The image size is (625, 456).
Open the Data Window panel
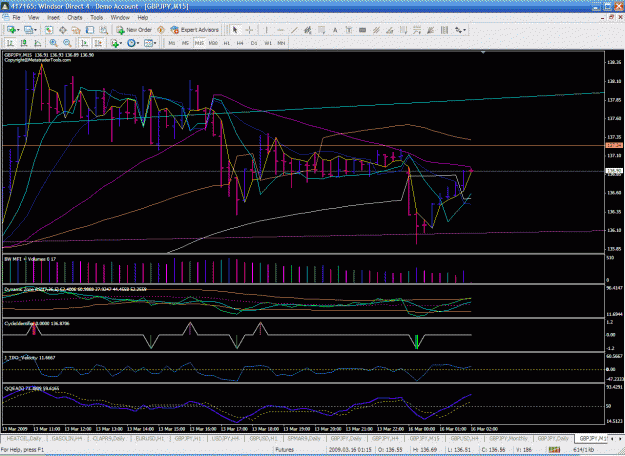point(63,30)
